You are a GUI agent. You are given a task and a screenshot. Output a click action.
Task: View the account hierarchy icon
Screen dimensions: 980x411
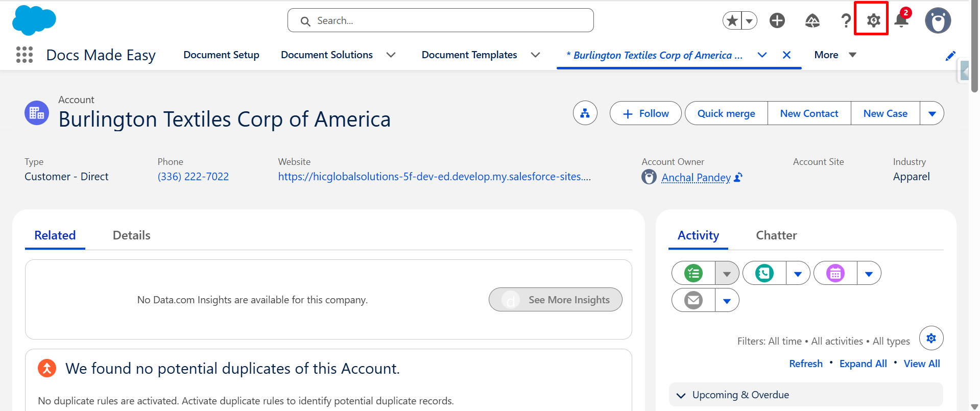tap(585, 113)
